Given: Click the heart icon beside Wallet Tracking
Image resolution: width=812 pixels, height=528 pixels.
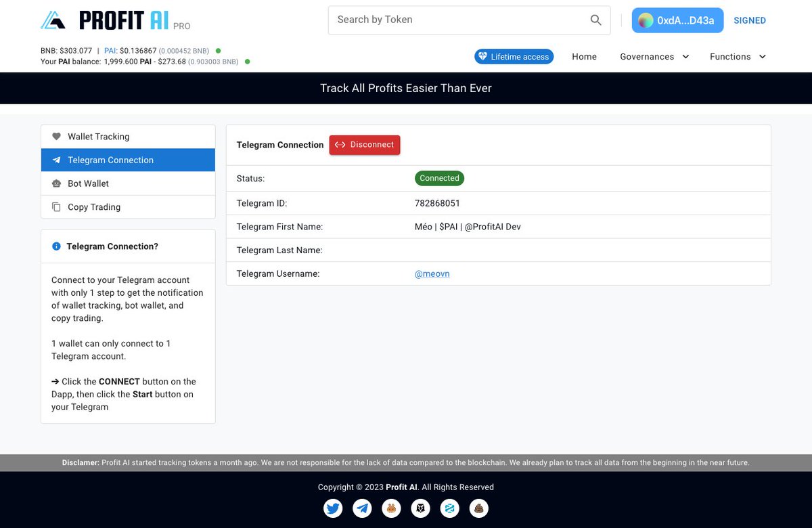Looking at the screenshot, I should [56, 136].
